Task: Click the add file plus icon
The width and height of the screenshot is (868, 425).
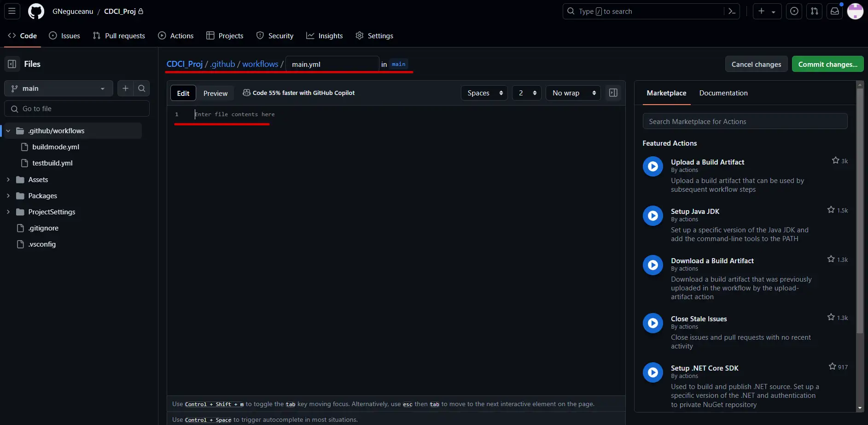Action: [x=125, y=88]
